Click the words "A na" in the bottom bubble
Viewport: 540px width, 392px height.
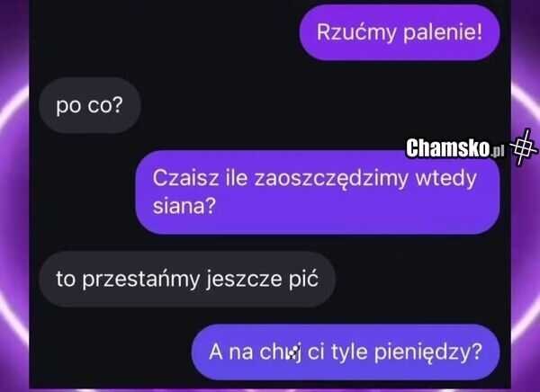tap(230, 352)
